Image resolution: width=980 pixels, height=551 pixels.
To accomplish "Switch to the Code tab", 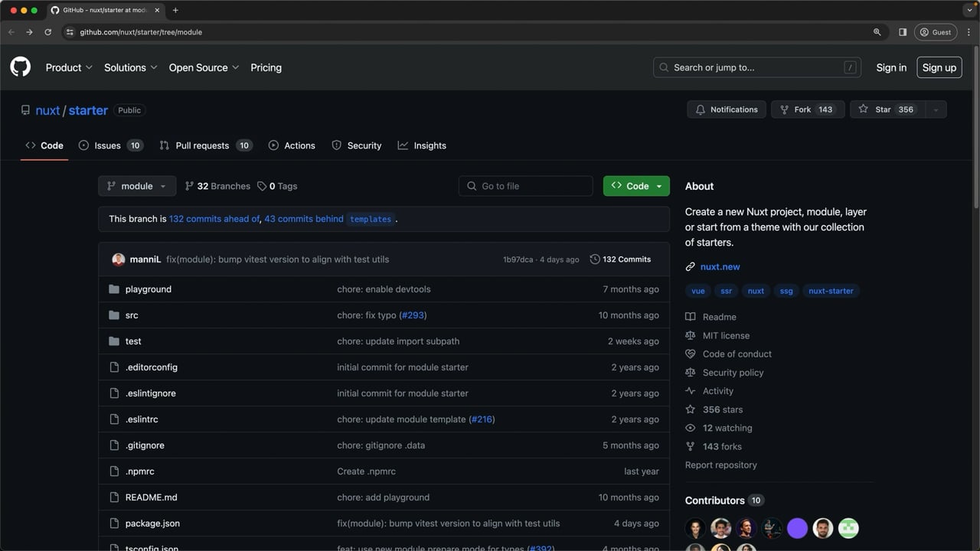I will coord(44,145).
